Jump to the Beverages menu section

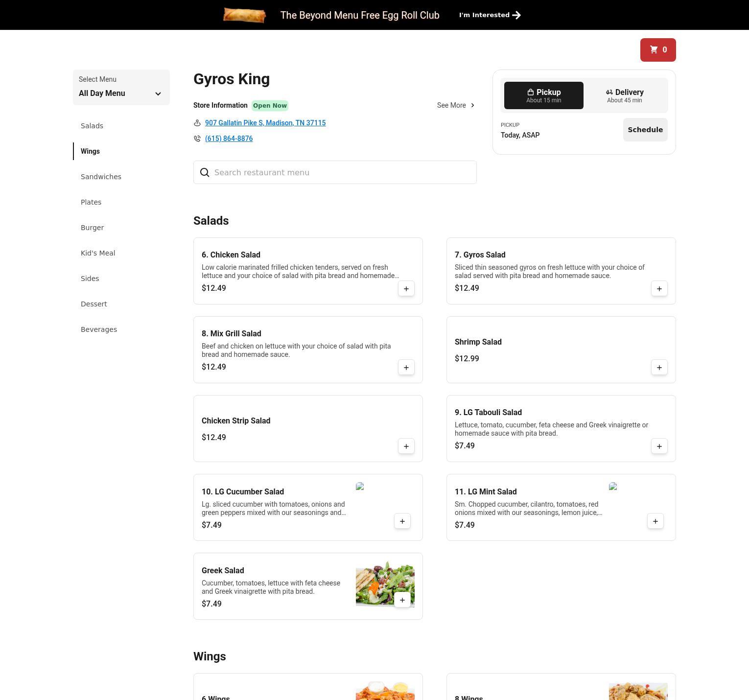(99, 329)
